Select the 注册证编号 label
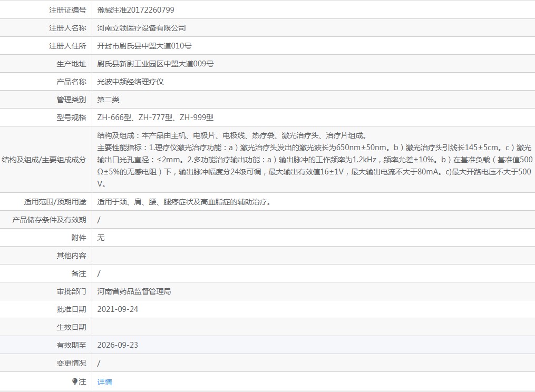The width and height of the screenshot is (535, 392). tap(67, 10)
